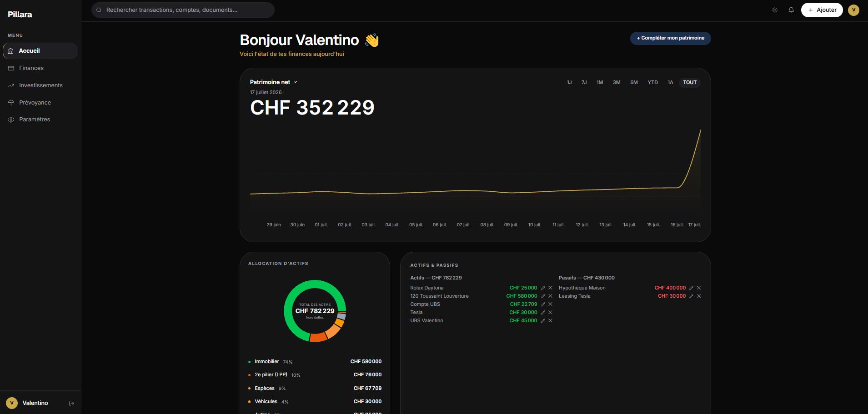Click the logout icon beside Valentino
The height and width of the screenshot is (414, 868).
pos(71,403)
